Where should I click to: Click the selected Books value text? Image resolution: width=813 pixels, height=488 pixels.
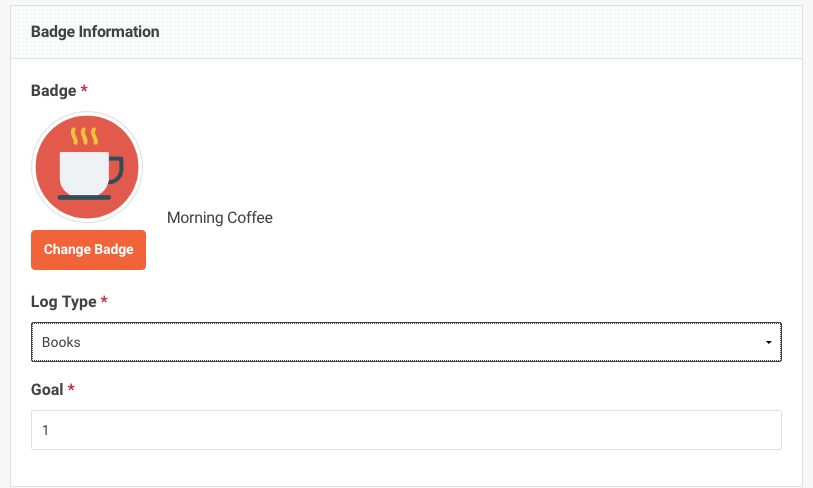(x=61, y=342)
